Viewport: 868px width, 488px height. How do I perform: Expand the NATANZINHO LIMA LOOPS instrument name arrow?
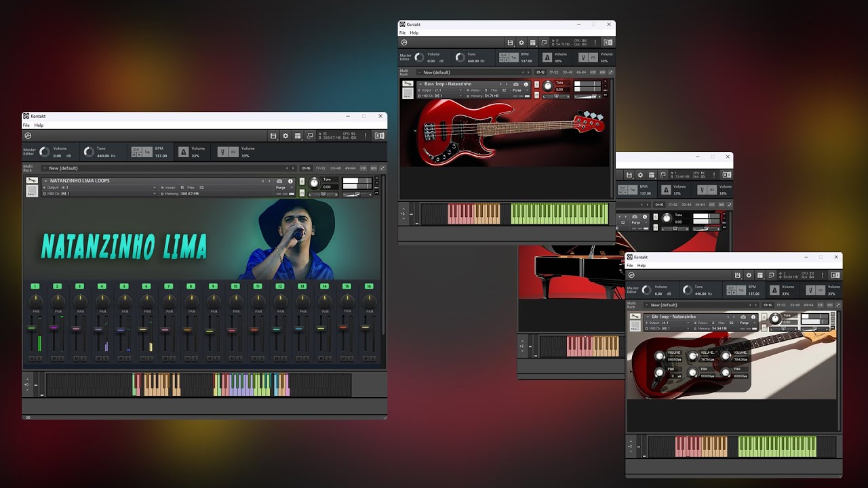click(46, 181)
